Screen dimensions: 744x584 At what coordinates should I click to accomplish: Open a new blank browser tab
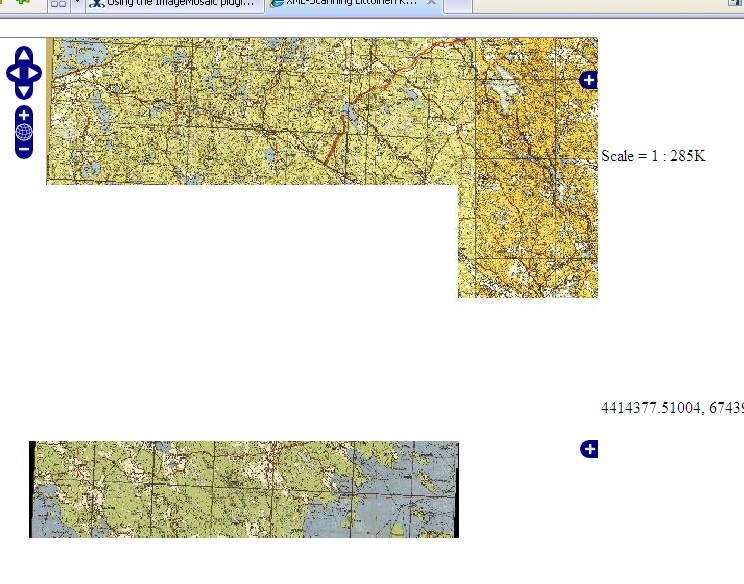[x=457, y=5]
